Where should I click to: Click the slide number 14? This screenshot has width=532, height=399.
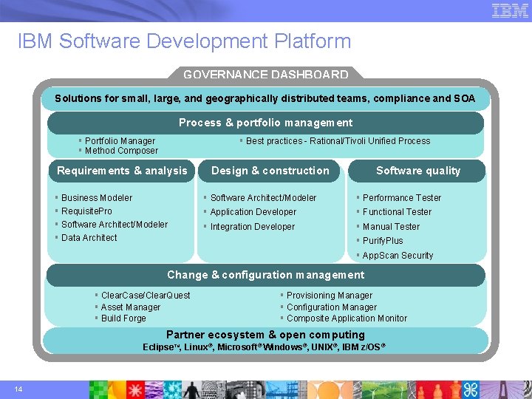[x=18, y=389]
